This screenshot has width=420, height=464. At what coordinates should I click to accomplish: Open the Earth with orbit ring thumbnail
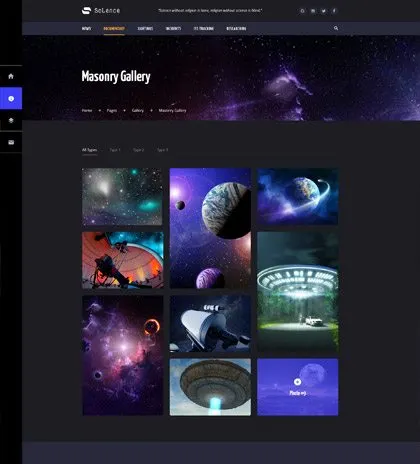298,196
